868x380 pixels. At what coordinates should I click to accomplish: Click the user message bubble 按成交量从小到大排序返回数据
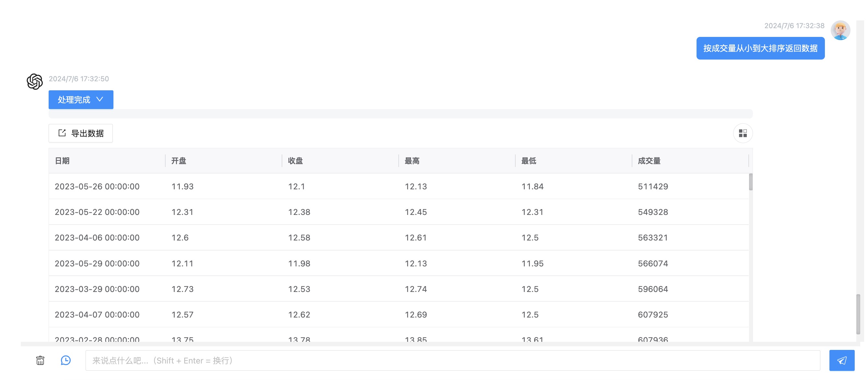[760, 48]
